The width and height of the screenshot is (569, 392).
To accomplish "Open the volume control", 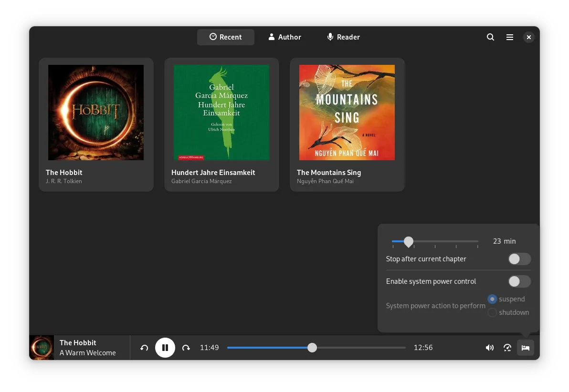I will tap(489, 348).
